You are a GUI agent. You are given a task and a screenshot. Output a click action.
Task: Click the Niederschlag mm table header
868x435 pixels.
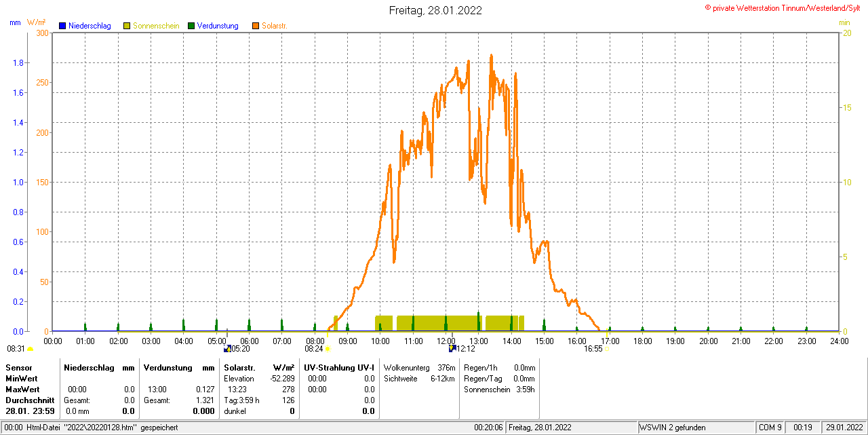coord(99,367)
